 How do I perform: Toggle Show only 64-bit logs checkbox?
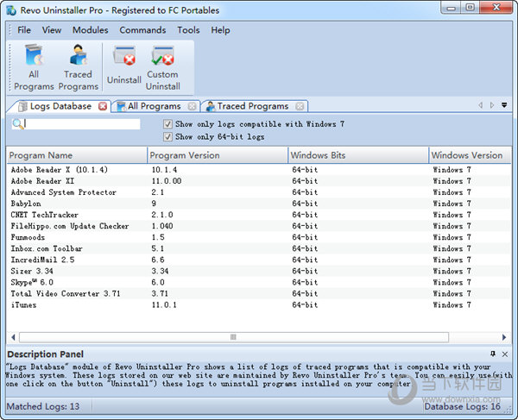click(x=167, y=136)
